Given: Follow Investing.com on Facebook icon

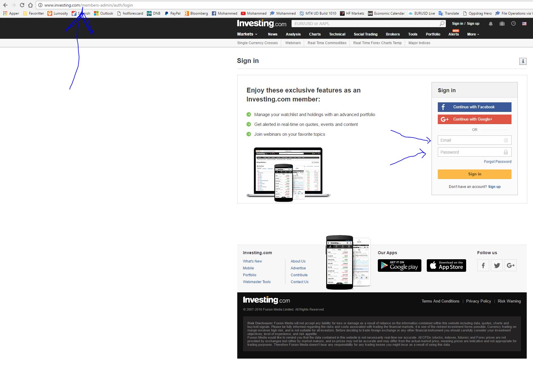Looking at the screenshot, I should 483,265.
